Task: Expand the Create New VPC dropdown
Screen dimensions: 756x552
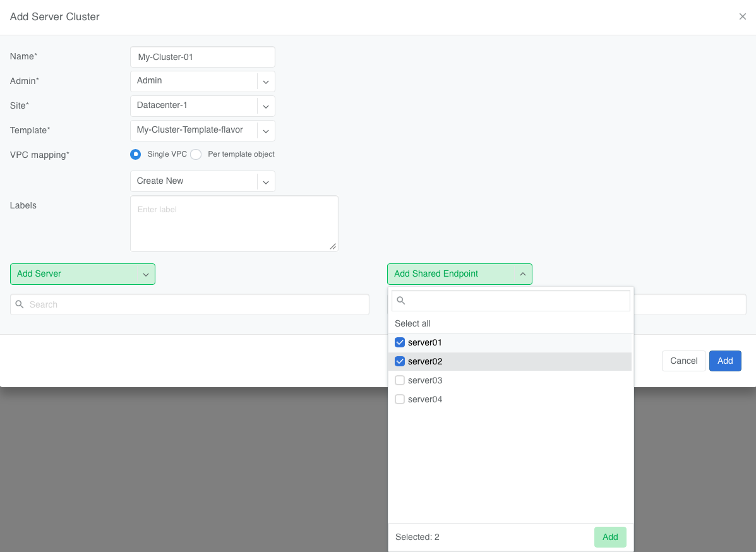Action: click(x=203, y=181)
